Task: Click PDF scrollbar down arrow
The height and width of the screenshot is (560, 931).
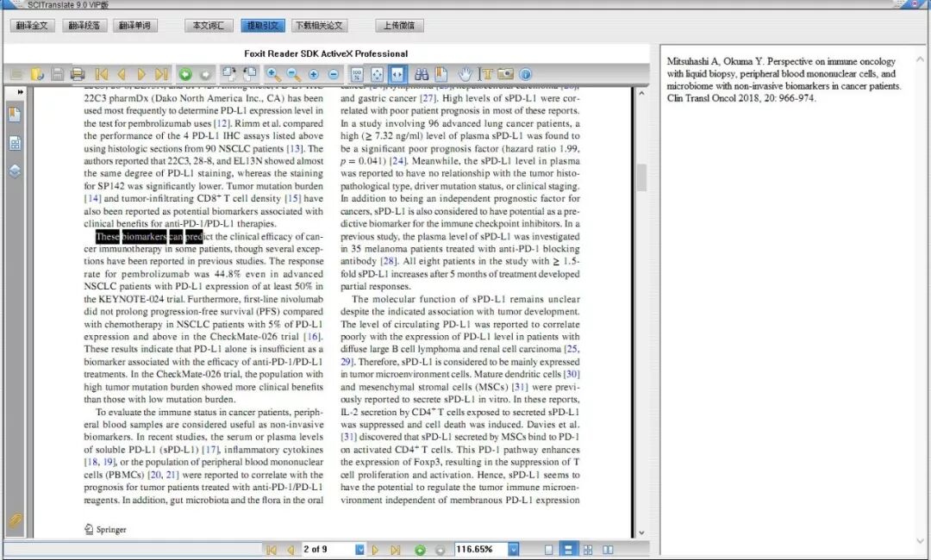Action: pyautogui.click(x=641, y=532)
